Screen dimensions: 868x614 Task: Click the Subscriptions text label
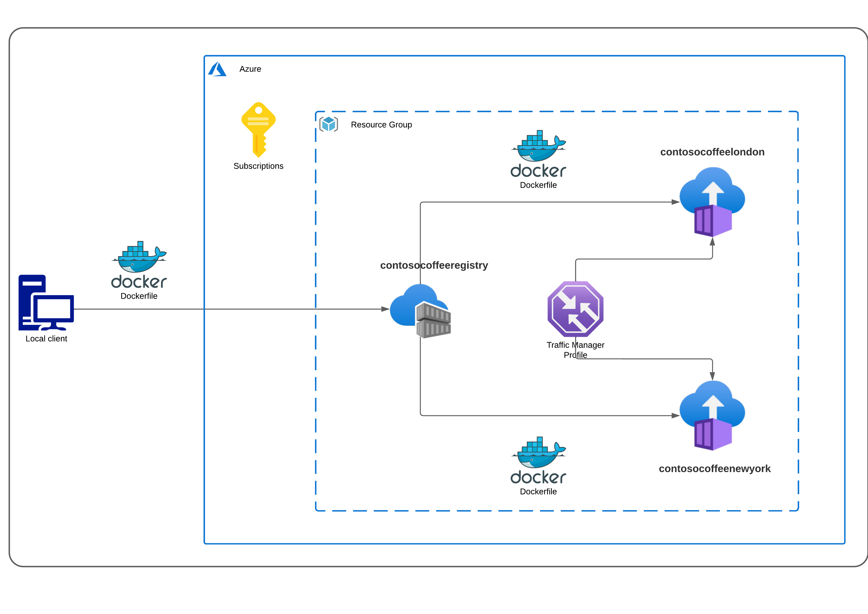click(258, 166)
